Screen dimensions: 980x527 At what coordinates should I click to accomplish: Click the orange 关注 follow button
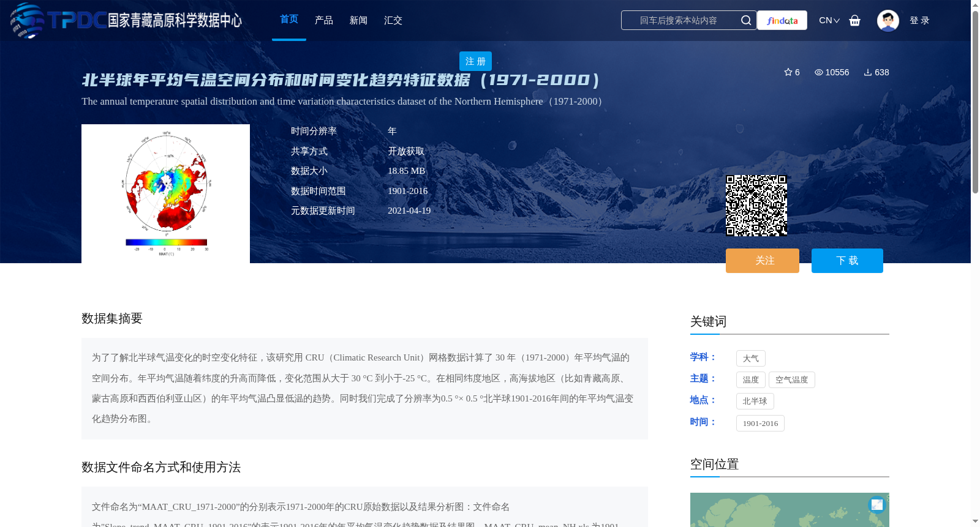tap(763, 261)
